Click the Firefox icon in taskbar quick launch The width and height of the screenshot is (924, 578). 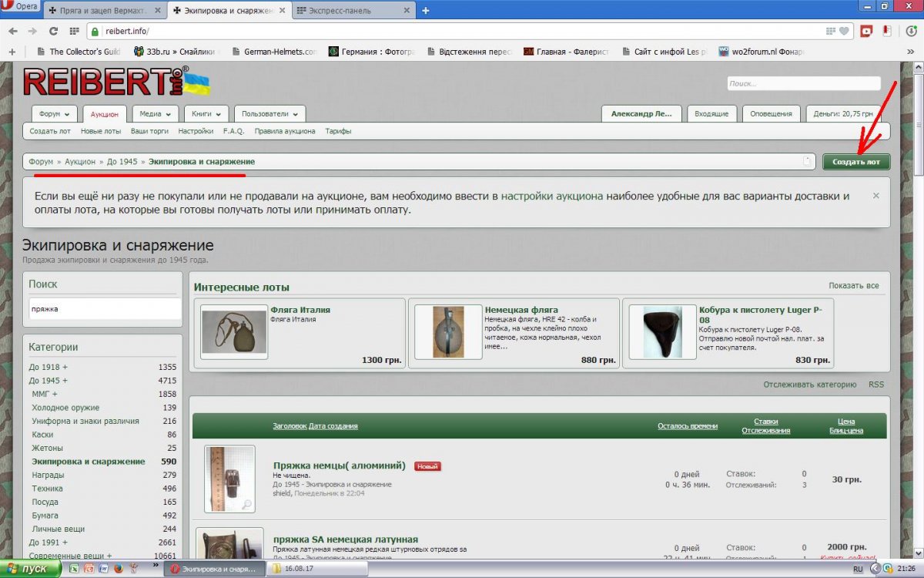119,569
